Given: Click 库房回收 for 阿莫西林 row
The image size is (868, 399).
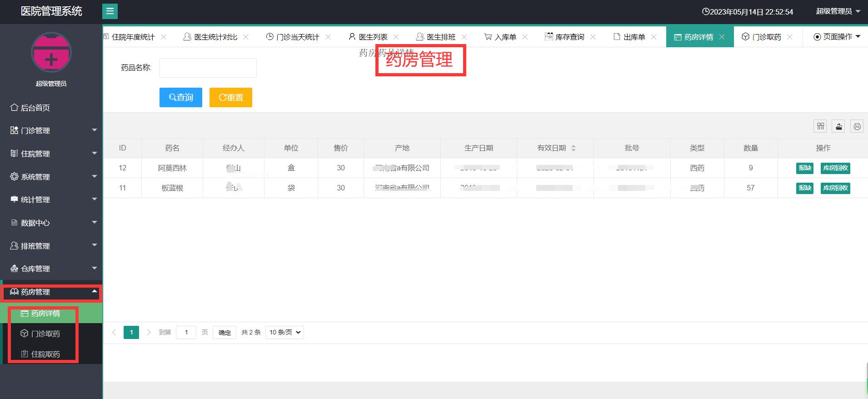Looking at the screenshot, I should pyautogui.click(x=835, y=168).
